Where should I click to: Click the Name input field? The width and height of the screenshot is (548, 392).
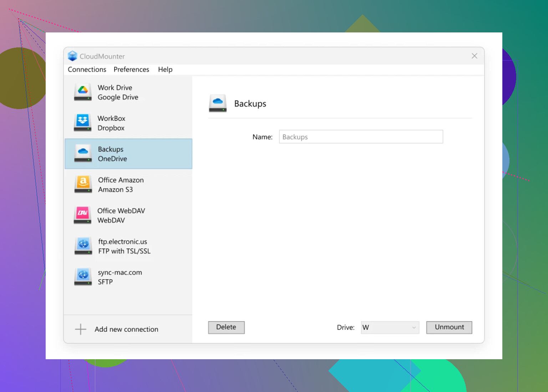(361, 137)
